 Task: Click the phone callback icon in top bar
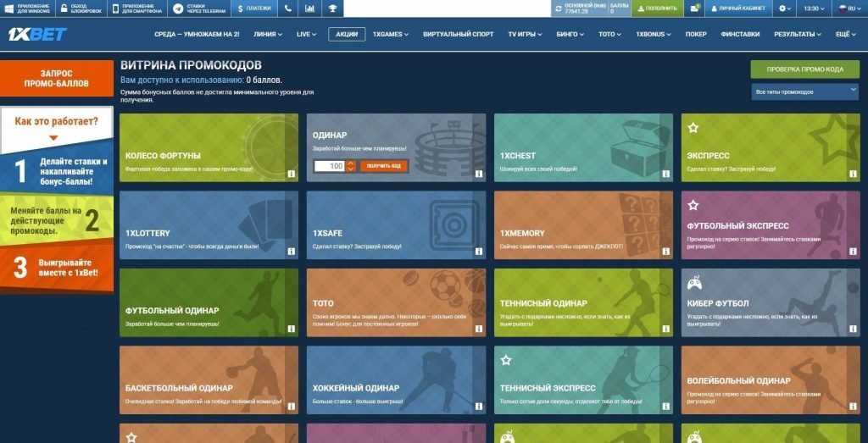tap(288, 8)
